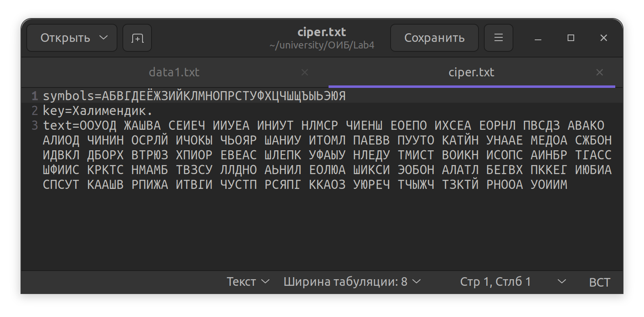Toggle the ВСТ insert mode indicator
The height and width of the screenshot is (317, 644).
click(x=600, y=282)
